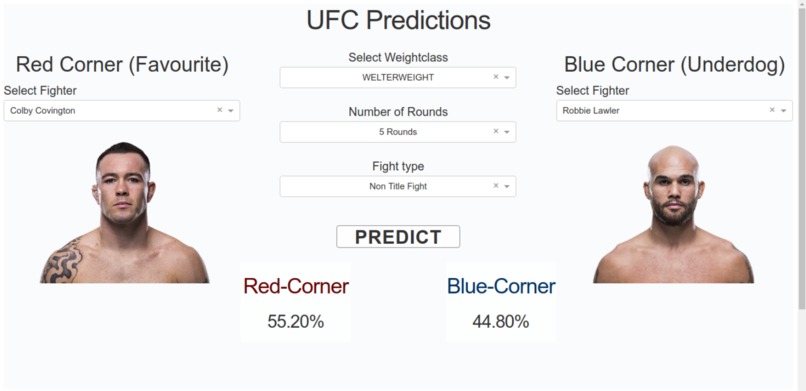The image size is (806, 391).
Task: Clear the Colby Covington fighter selection
Action: point(219,110)
